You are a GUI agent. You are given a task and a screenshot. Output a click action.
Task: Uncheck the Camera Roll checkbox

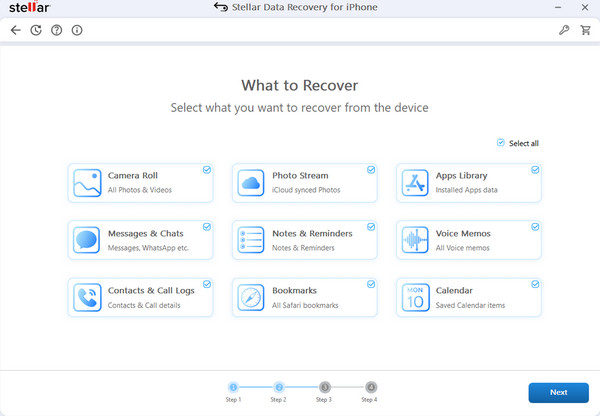pyautogui.click(x=207, y=170)
